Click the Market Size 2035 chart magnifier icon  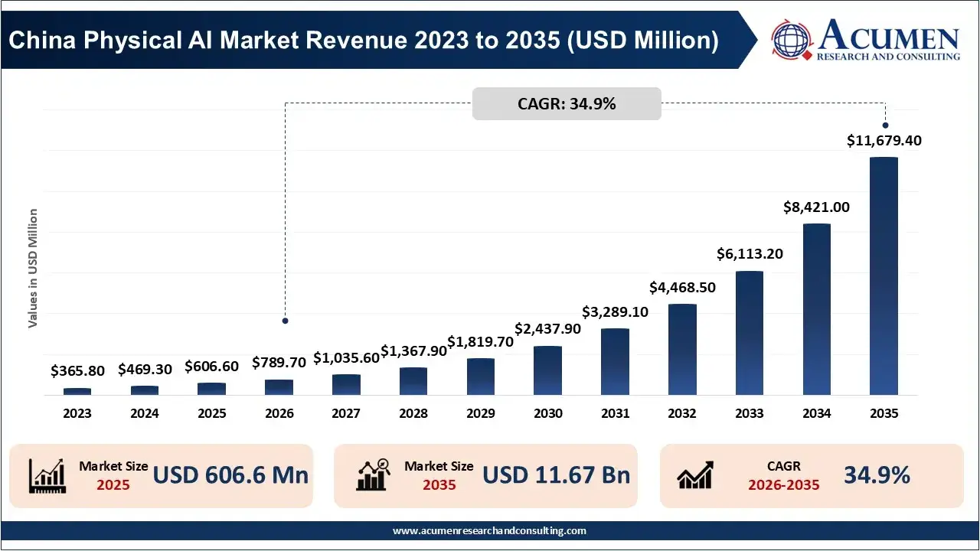tap(374, 475)
